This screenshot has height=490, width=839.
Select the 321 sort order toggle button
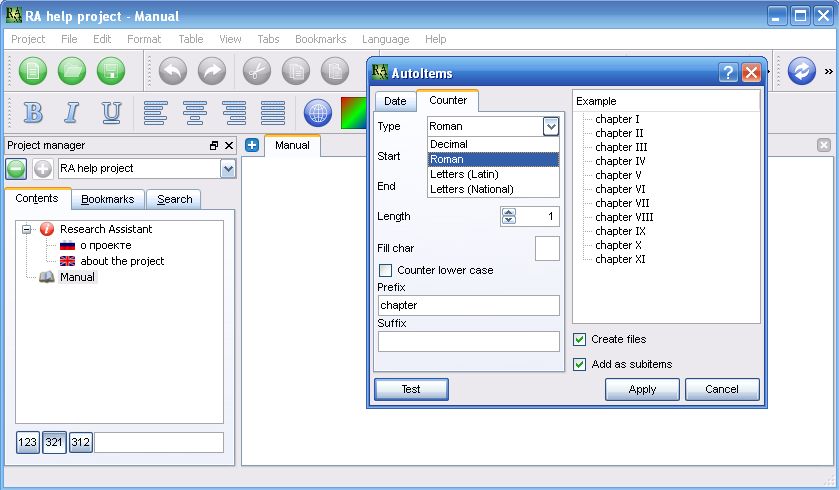pos(54,442)
